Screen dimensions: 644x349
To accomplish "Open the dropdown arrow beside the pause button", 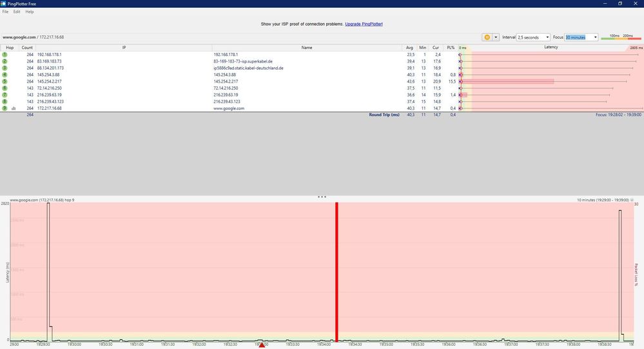I will (496, 37).
